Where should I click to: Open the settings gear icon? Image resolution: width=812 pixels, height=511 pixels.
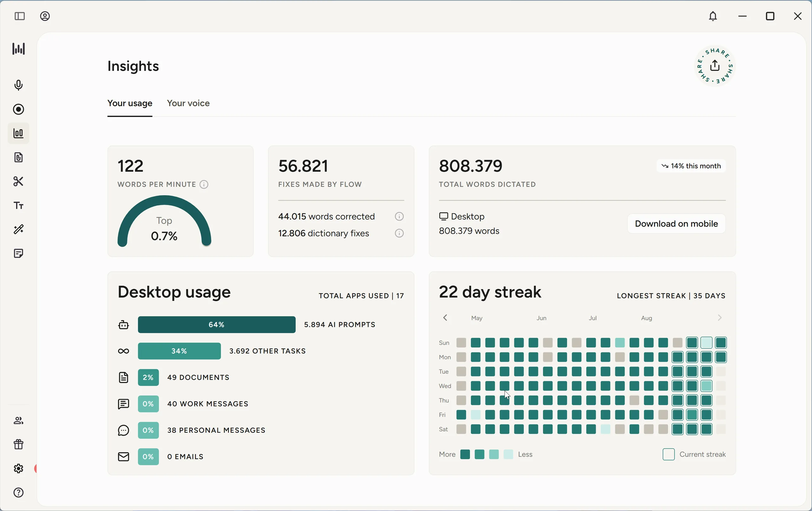pyautogui.click(x=18, y=469)
